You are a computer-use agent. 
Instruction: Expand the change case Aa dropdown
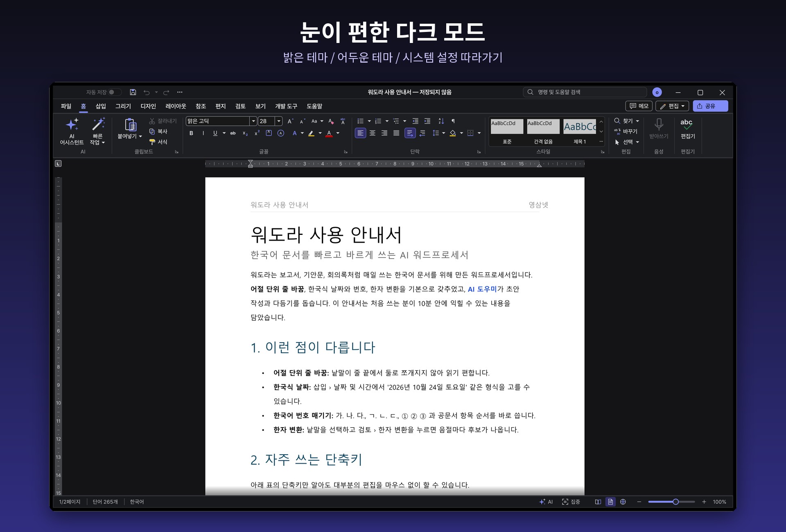pos(322,121)
